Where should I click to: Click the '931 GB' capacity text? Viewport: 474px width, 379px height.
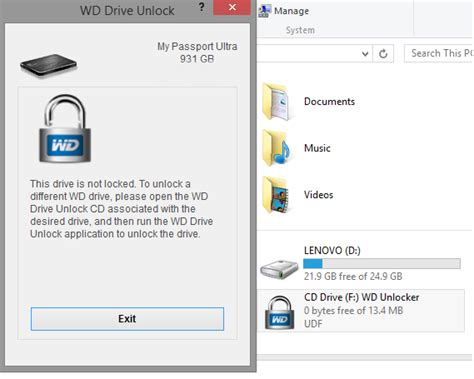[x=197, y=59]
